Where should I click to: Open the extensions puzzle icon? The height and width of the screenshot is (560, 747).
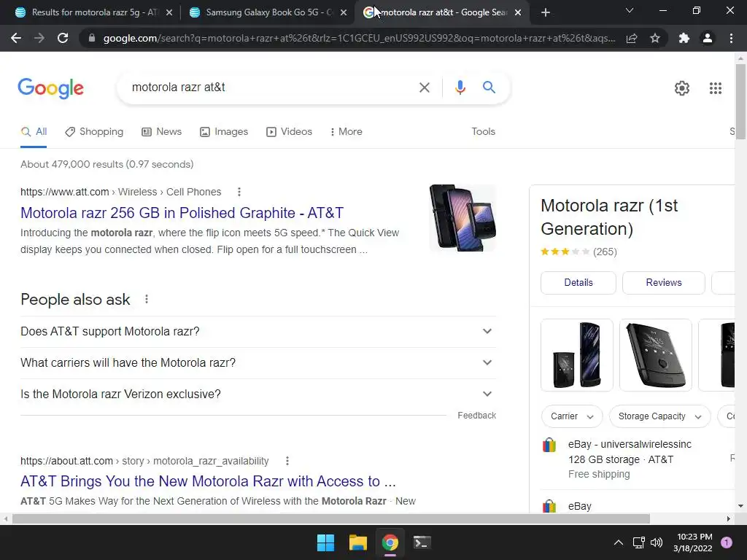tap(684, 38)
